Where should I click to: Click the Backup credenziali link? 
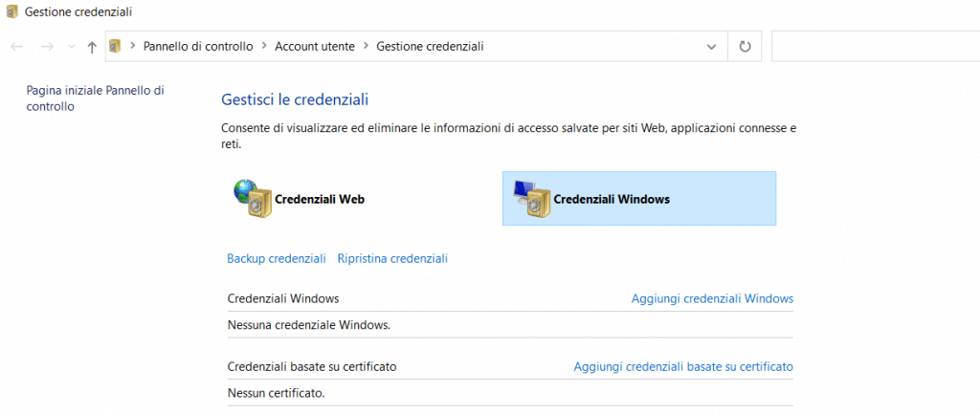coord(277,258)
